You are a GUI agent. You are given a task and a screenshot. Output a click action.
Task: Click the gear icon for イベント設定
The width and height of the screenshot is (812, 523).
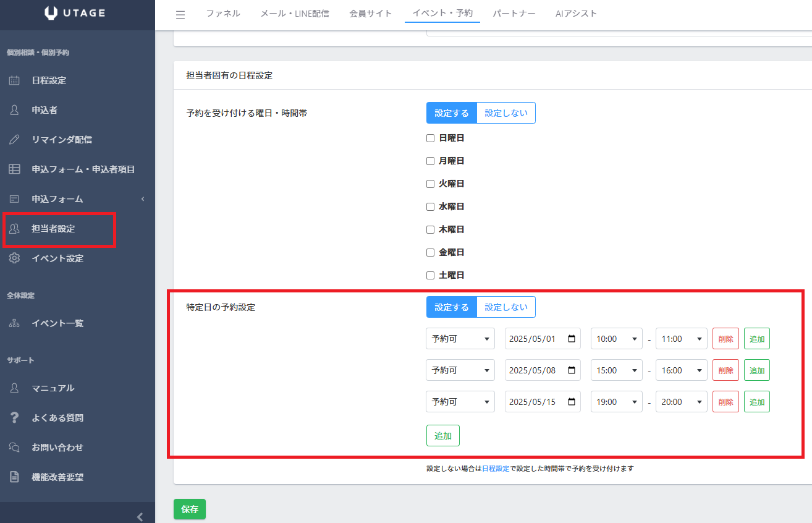(14, 258)
